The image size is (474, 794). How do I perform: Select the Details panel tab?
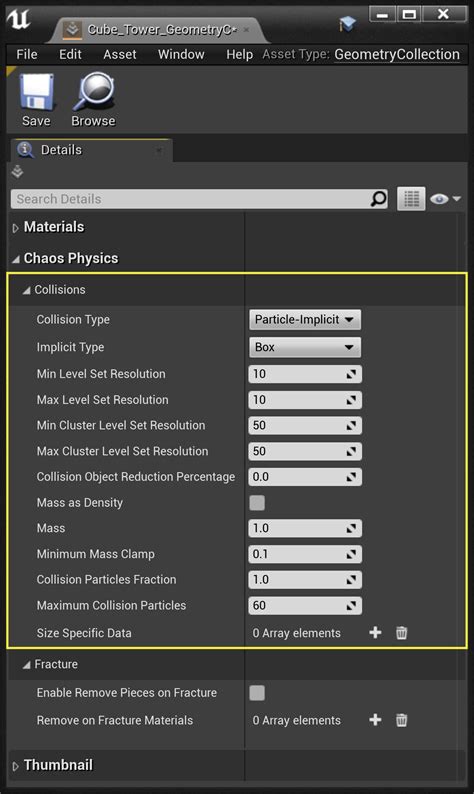tap(91, 150)
